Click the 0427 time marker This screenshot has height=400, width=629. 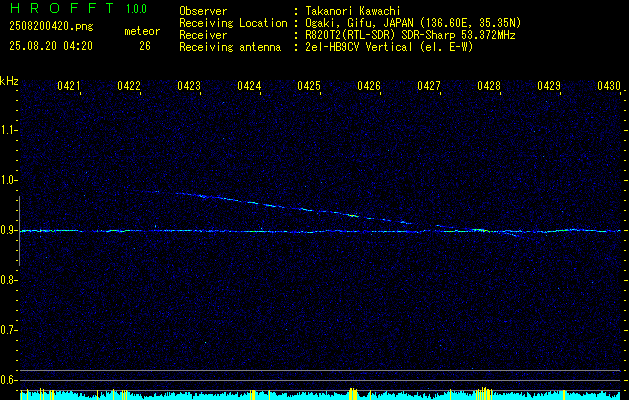click(429, 85)
